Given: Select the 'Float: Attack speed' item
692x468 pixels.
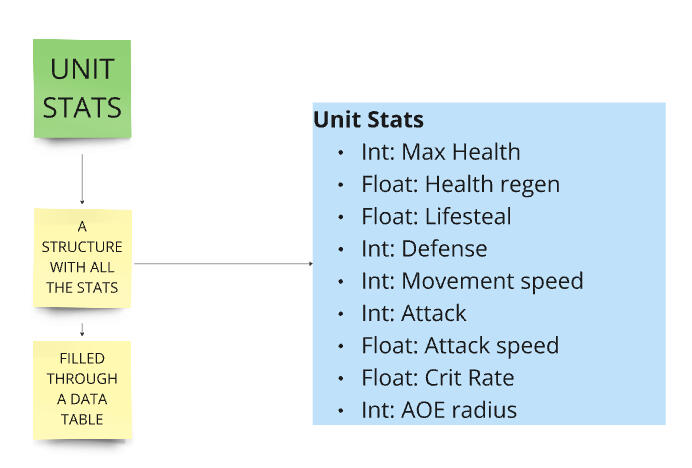Looking at the screenshot, I should click(x=460, y=346).
